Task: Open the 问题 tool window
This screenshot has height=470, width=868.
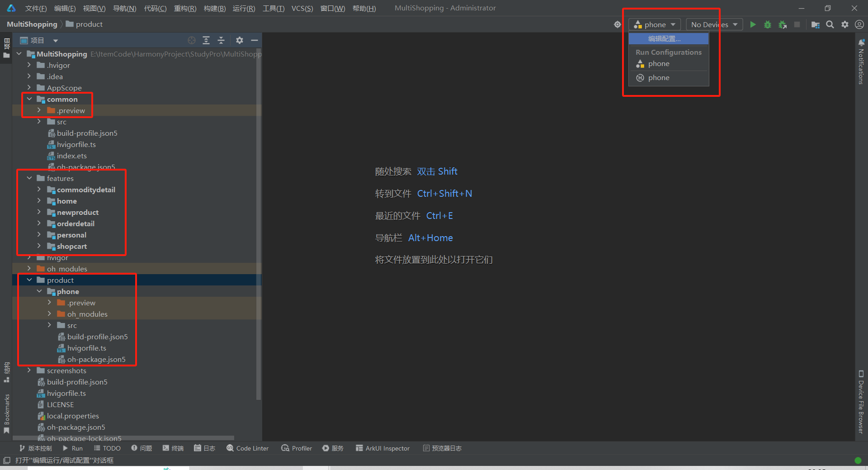Action: click(142, 448)
